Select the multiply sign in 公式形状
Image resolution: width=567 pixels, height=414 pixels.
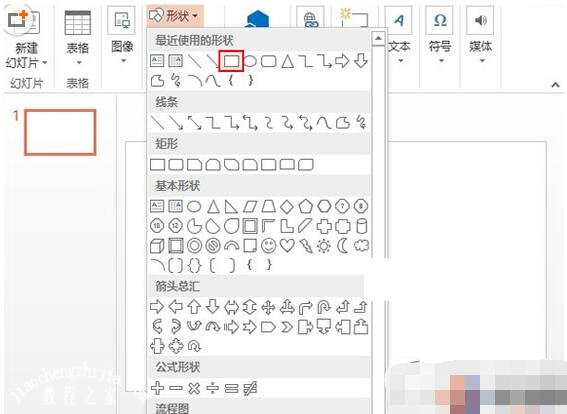194,388
